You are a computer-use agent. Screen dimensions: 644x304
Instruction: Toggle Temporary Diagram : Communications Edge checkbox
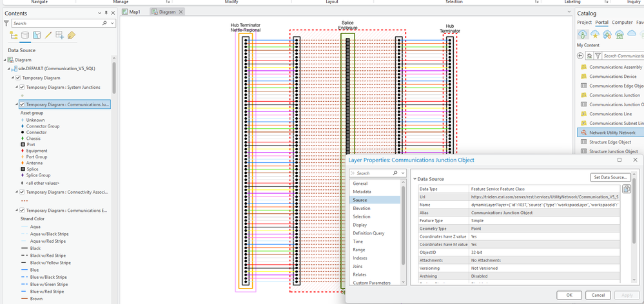click(x=22, y=211)
